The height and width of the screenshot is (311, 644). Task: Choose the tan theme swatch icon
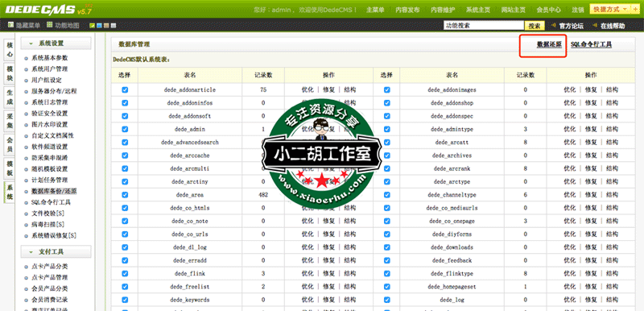point(106,26)
